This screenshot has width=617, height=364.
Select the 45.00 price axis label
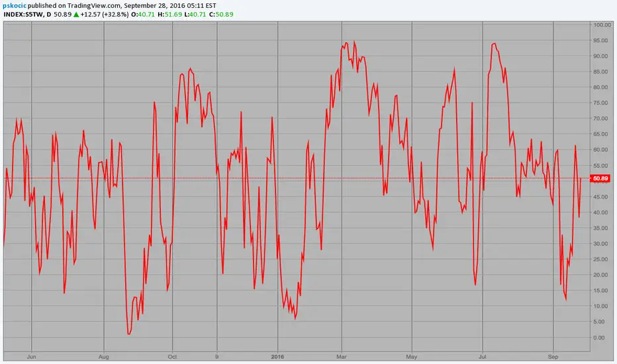coord(600,197)
